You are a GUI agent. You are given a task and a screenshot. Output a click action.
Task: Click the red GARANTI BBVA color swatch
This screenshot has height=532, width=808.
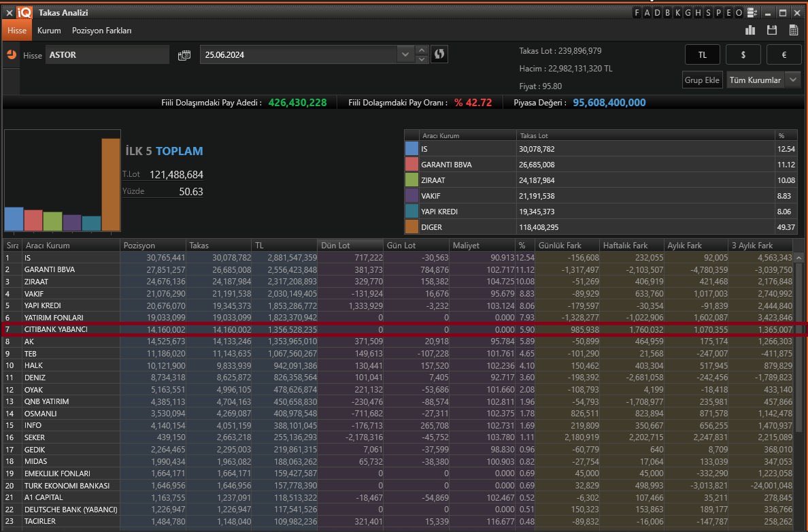click(x=411, y=165)
